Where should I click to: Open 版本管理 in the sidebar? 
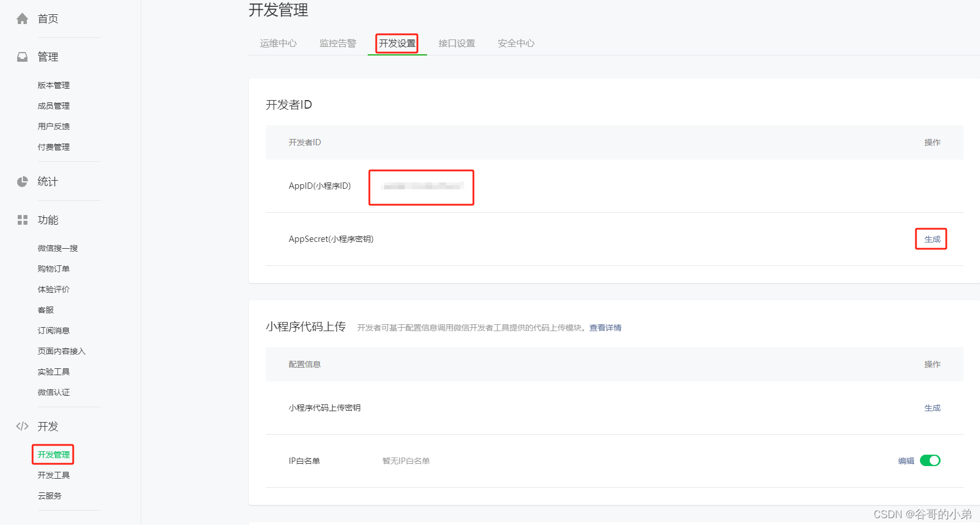(54, 85)
